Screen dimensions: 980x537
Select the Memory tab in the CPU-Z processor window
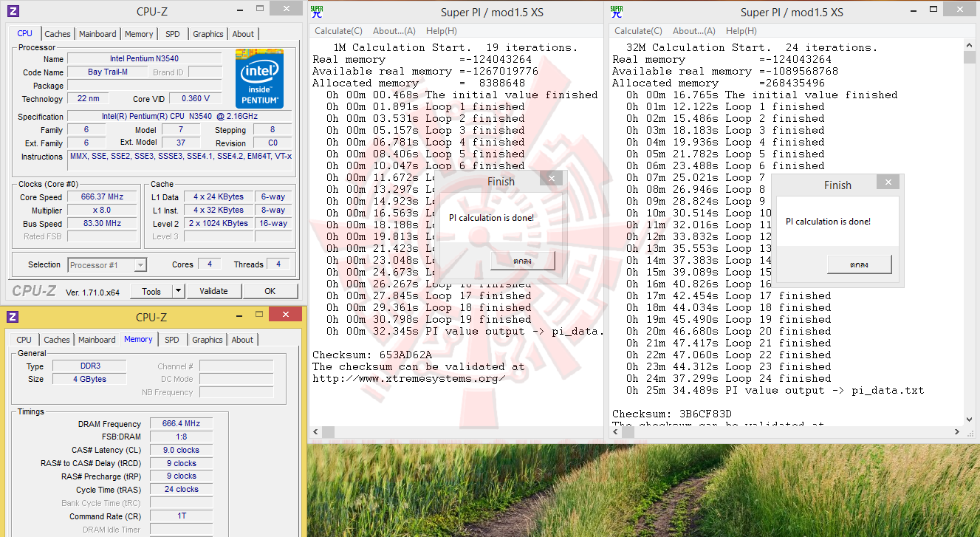[139, 34]
